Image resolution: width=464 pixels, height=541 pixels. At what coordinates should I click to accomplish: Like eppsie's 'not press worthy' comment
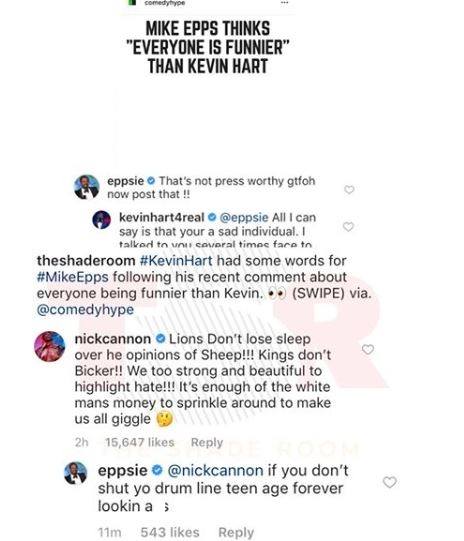[349, 189]
